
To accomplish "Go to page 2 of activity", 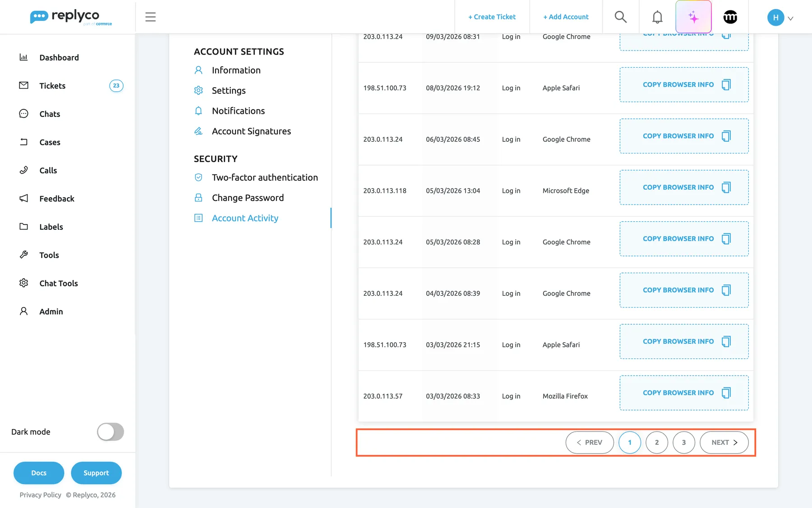I will click(x=657, y=443).
